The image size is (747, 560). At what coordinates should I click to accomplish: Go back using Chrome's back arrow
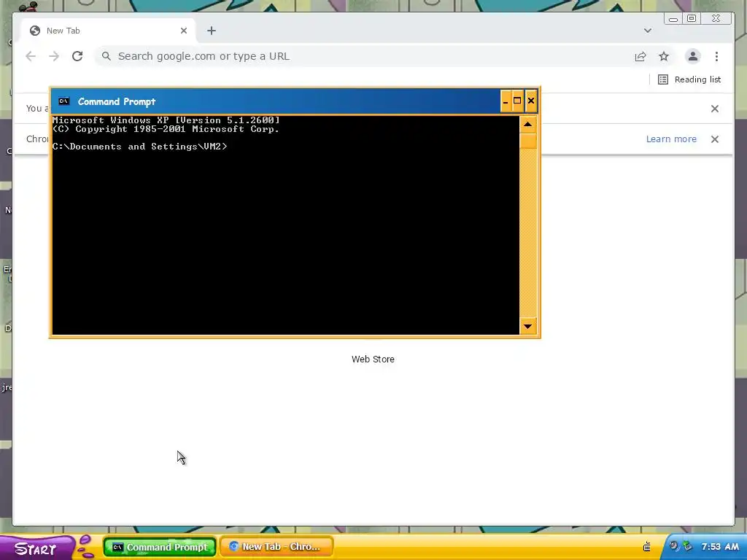tap(31, 56)
